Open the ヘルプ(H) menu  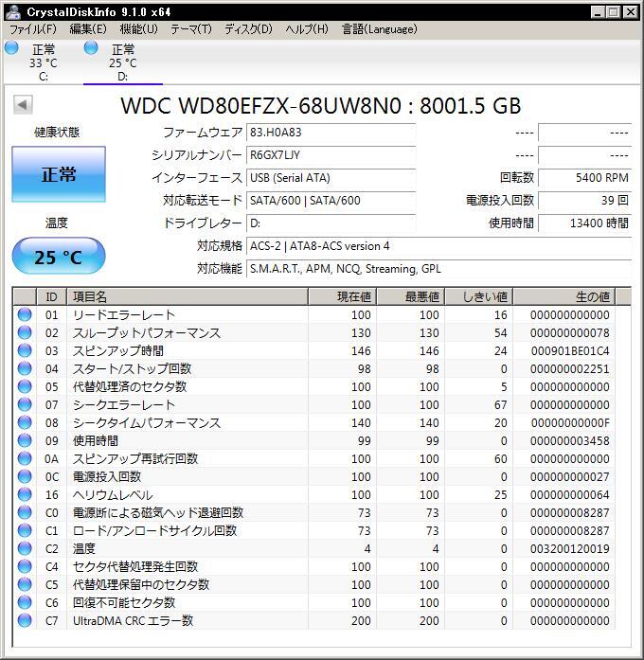(x=307, y=29)
